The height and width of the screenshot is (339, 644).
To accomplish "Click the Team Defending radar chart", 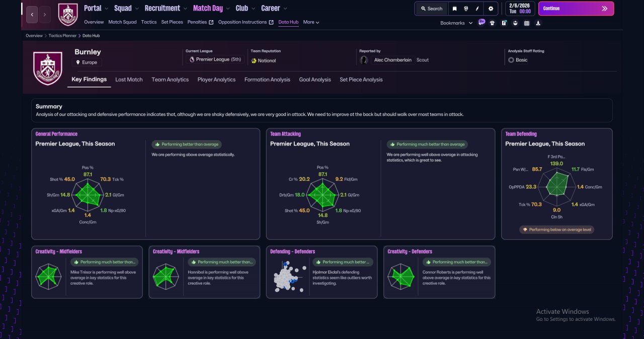I will (556, 186).
